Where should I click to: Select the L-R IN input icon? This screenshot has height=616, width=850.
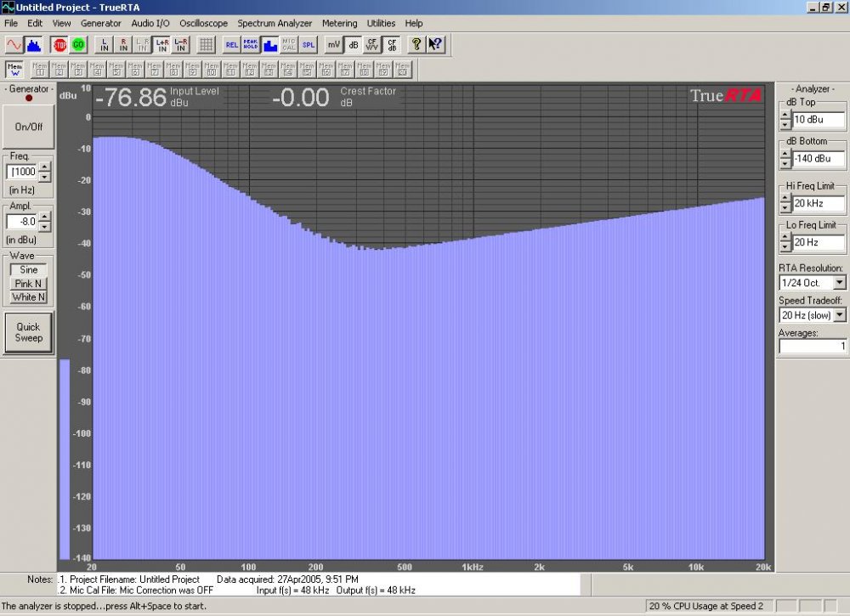pyautogui.click(x=181, y=44)
